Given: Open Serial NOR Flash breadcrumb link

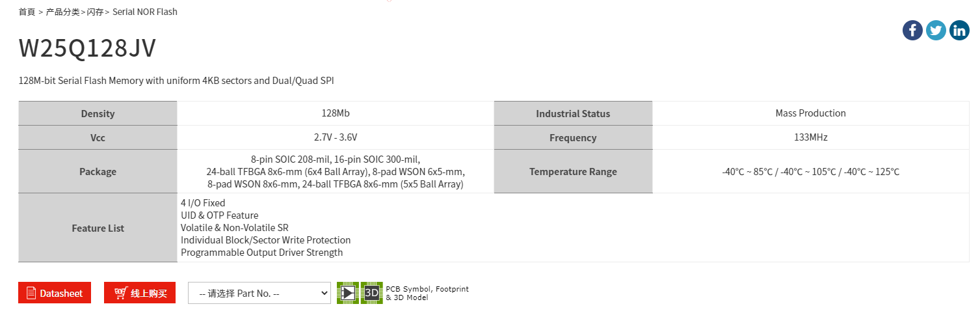Looking at the screenshot, I should (x=145, y=12).
